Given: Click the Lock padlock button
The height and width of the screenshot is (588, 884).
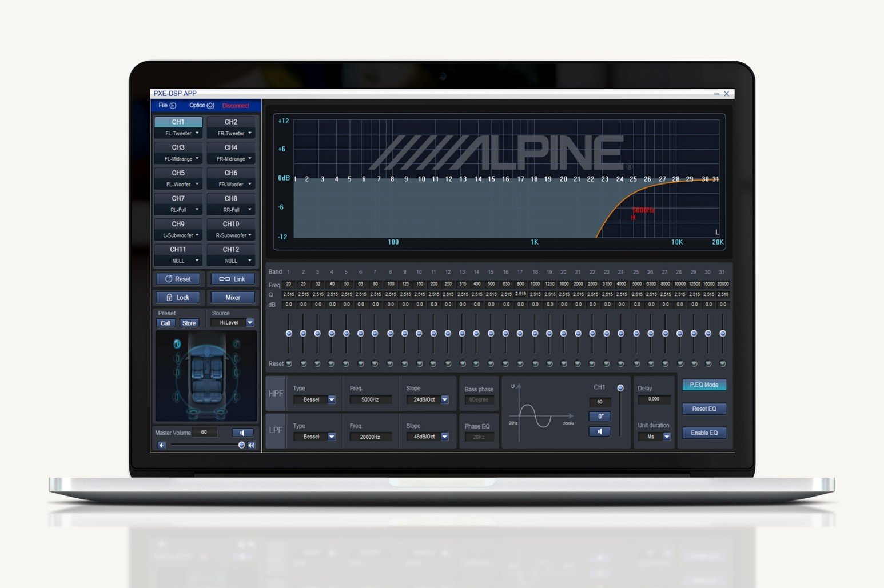Looking at the screenshot, I should [x=178, y=297].
